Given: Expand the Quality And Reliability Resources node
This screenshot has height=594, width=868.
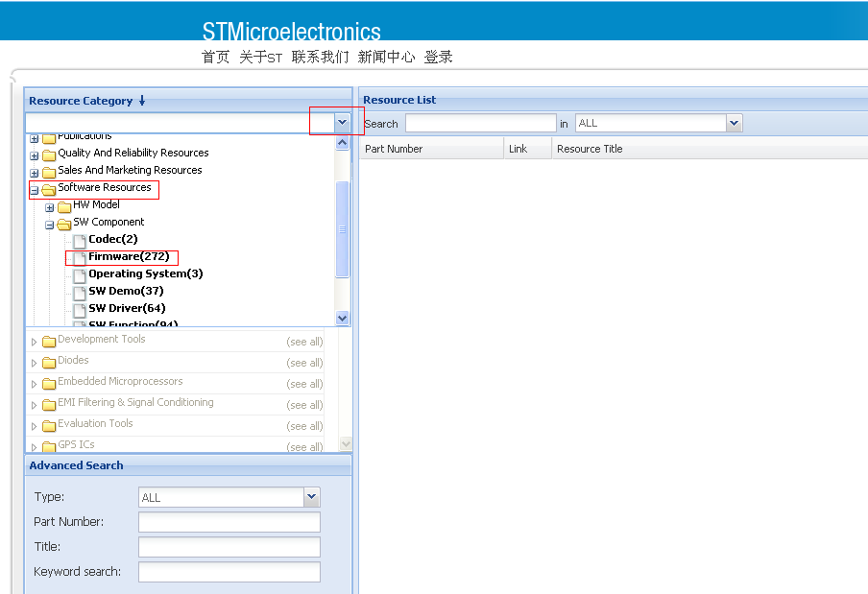Looking at the screenshot, I should tap(35, 156).
